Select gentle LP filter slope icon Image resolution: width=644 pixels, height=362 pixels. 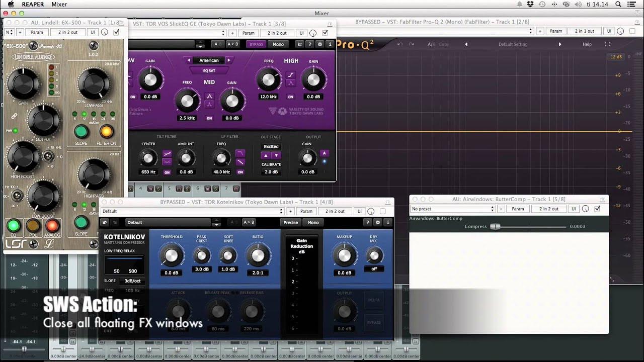240,162
